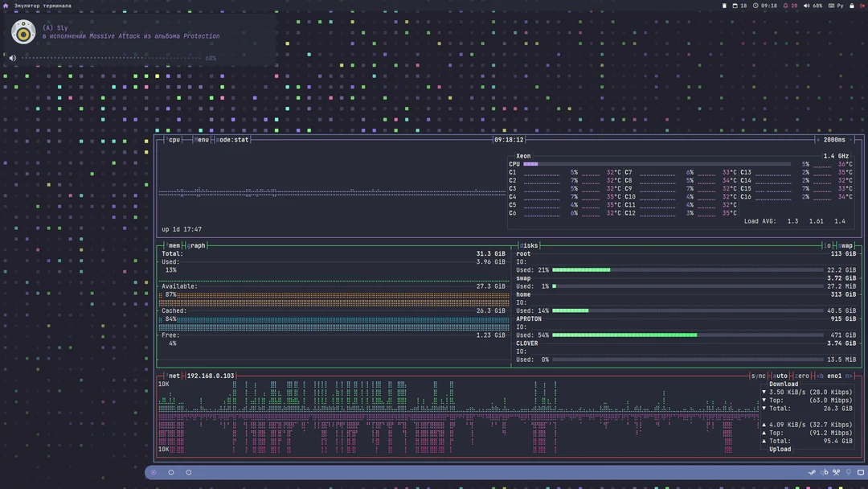Screen dimensions: 868x489
Task: Click the volume icon showing 68%
Action: coord(807,4)
